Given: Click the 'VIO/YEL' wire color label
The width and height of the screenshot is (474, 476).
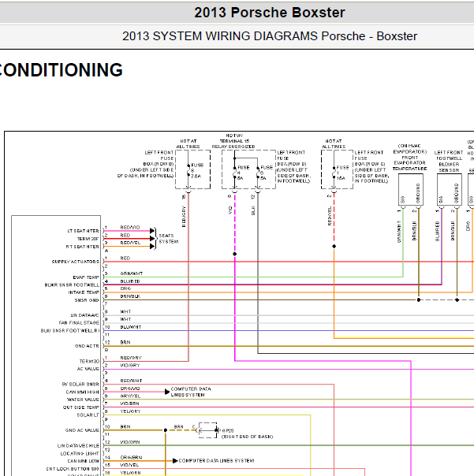Looking at the screenshot, I should 130,465.
